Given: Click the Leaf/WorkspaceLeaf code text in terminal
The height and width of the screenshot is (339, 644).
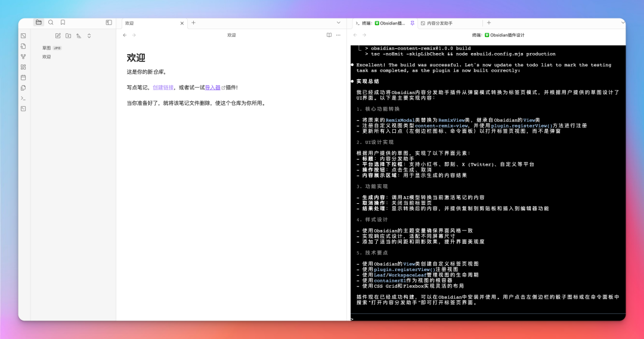Looking at the screenshot, I should pos(400,275).
